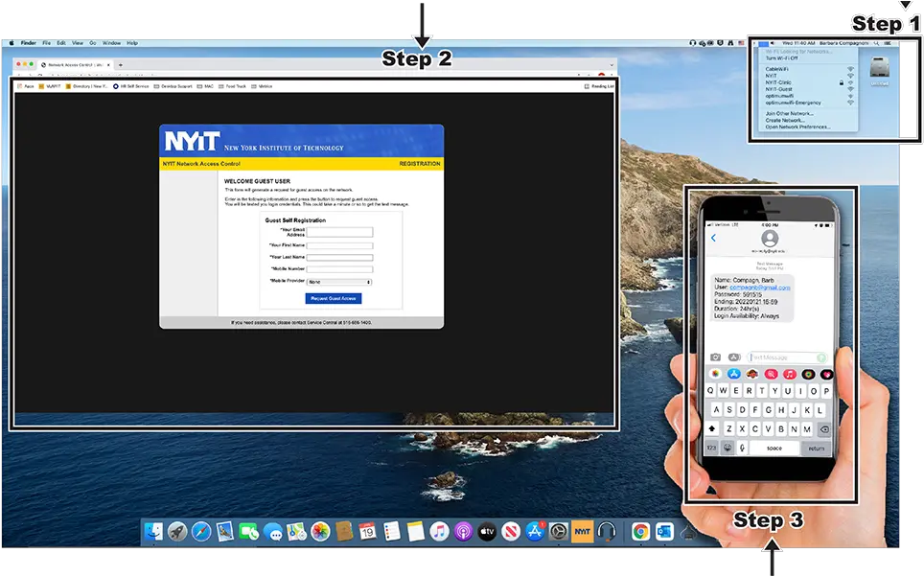The width and height of the screenshot is (924, 576).
Task: Choose Open Network Preferences in Wi-Fi menu
Action: (x=797, y=127)
